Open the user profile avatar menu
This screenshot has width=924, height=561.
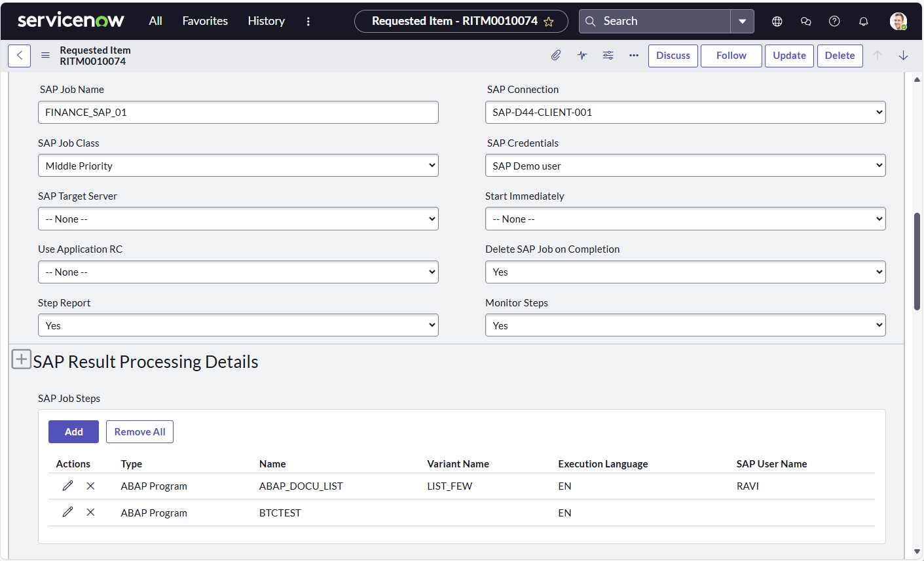click(x=898, y=21)
